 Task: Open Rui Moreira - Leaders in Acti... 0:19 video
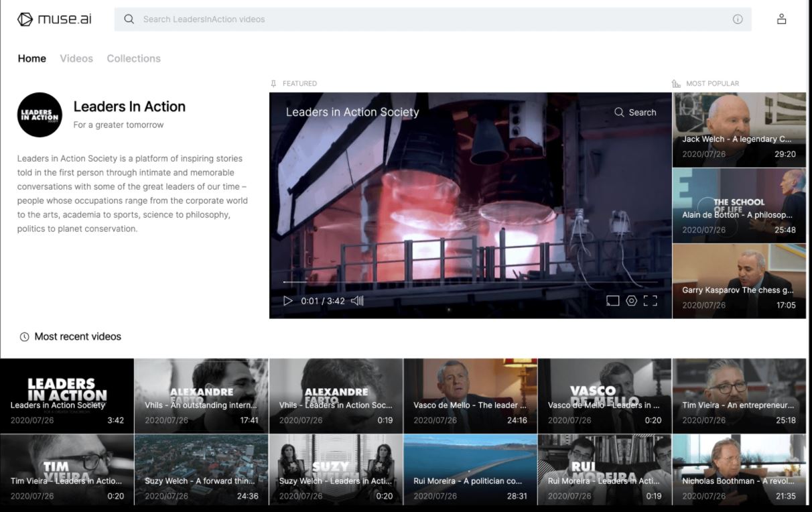604,470
